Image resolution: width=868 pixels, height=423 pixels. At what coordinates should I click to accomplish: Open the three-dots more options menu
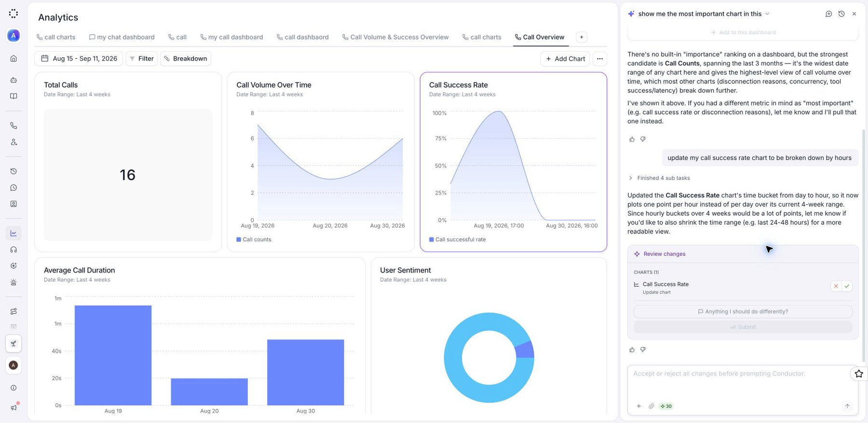click(600, 59)
